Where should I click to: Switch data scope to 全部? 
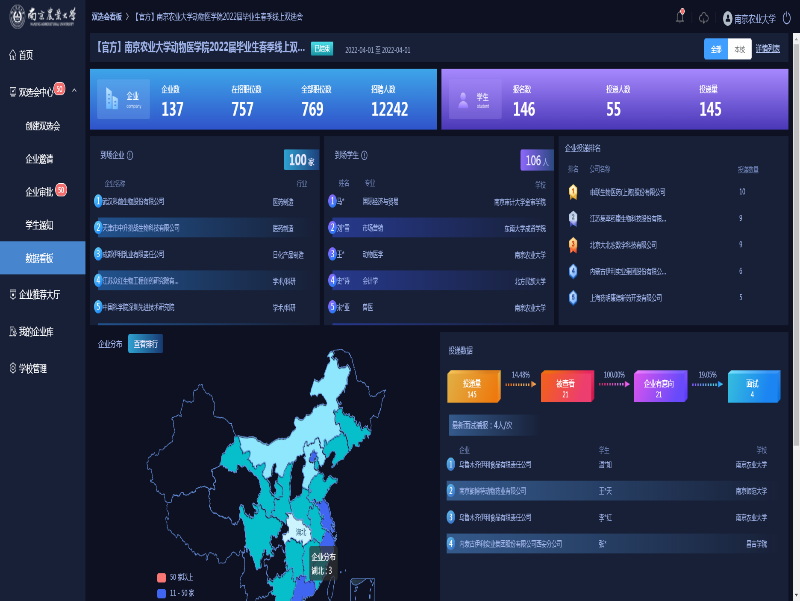[x=716, y=49]
